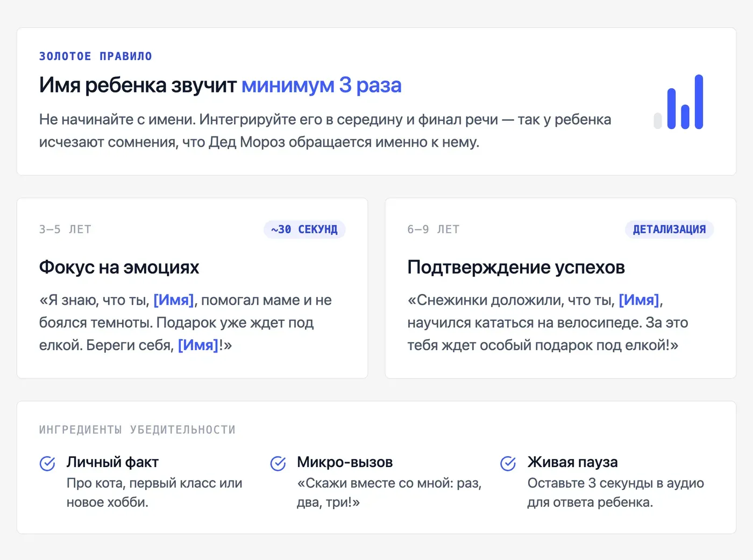Click the heading words Имя ребенка звучит
753x560 pixels.
[138, 85]
